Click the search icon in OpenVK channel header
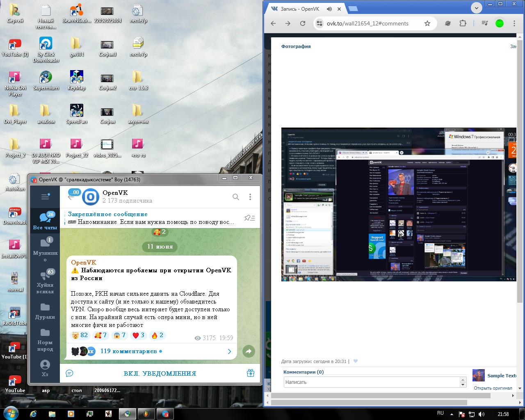 236,197
